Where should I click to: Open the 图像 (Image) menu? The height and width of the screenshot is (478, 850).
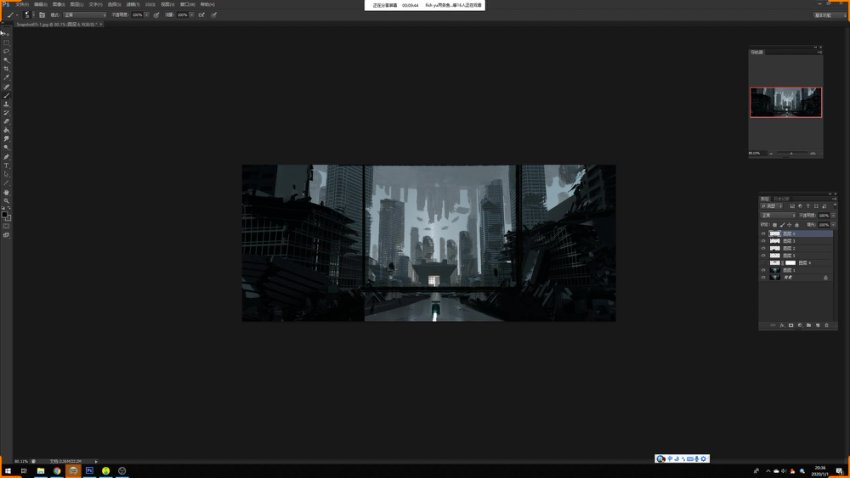point(59,4)
